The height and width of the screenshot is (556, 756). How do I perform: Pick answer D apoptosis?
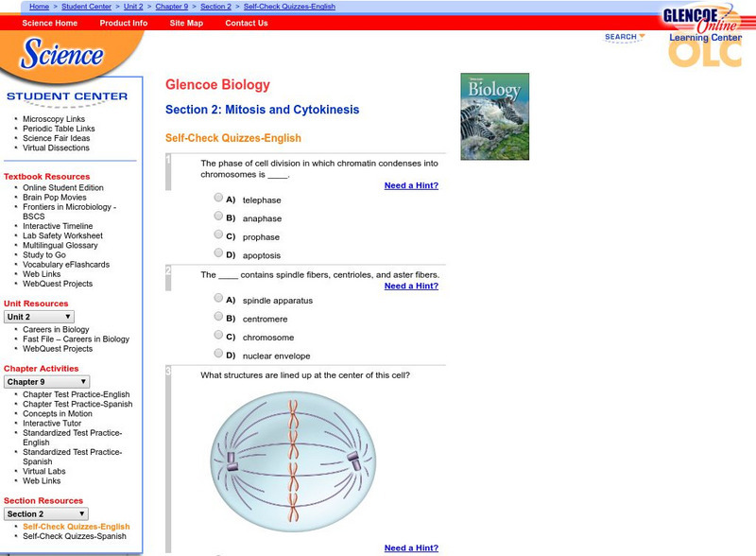tap(218, 252)
